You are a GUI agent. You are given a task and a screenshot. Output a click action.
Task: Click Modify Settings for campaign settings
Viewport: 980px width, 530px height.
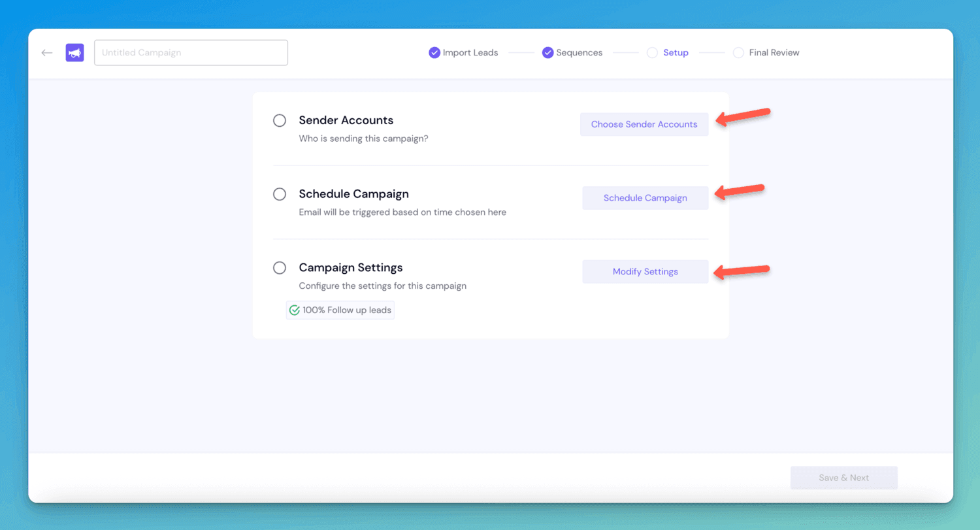645,271
